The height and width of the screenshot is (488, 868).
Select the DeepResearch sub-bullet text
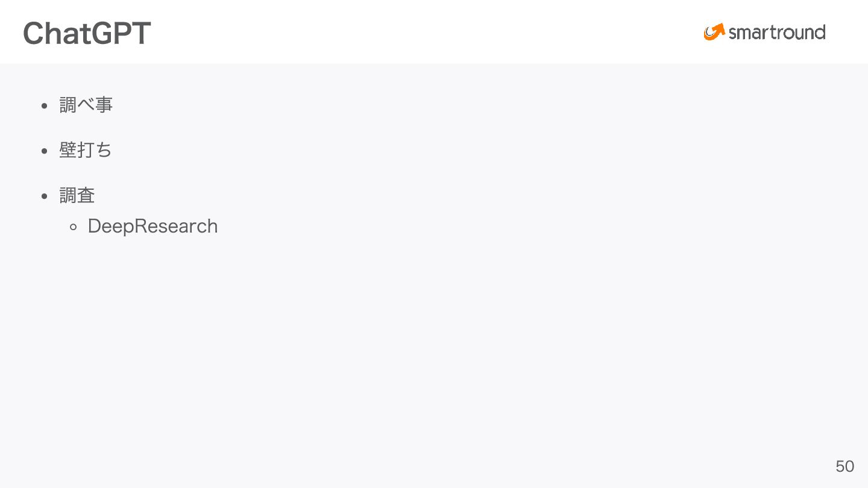coord(153,226)
